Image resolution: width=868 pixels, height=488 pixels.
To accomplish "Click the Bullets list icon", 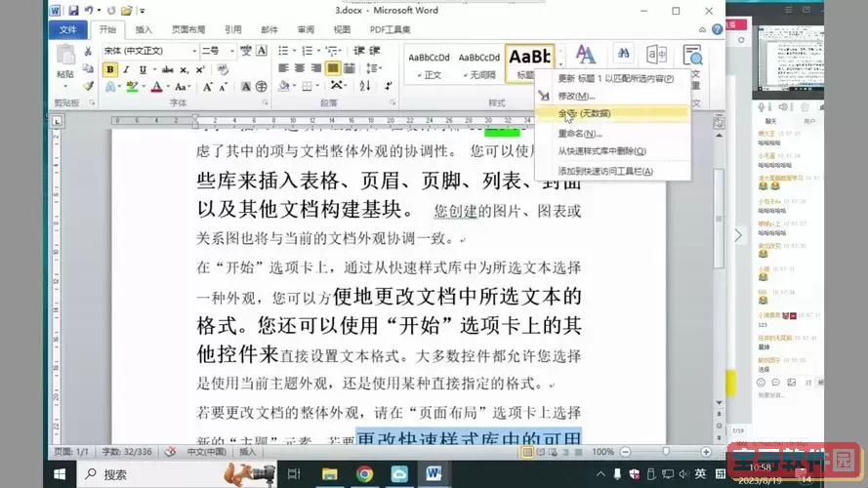I will 283,51.
